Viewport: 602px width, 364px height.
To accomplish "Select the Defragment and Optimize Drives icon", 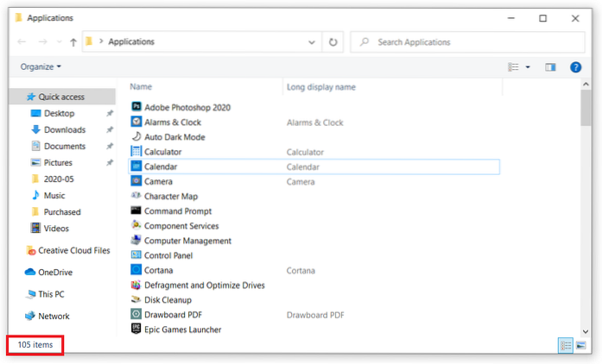I will 136,285.
